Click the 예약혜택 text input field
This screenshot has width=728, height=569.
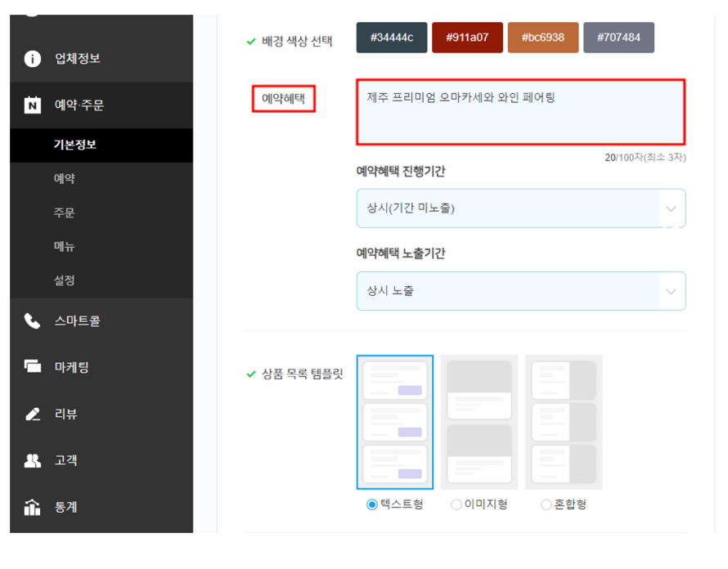click(521, 112)
